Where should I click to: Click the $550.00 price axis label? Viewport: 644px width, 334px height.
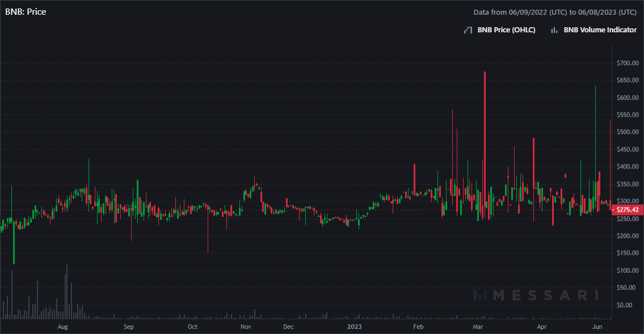click(x=628, y=115)
